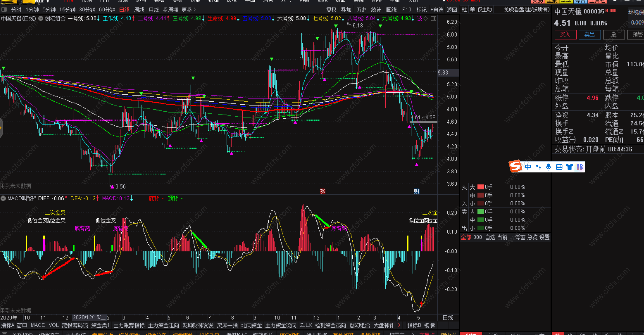Toggle the 单 display mode
Screen dimensions: 644x335
click(x=472, y=10)
